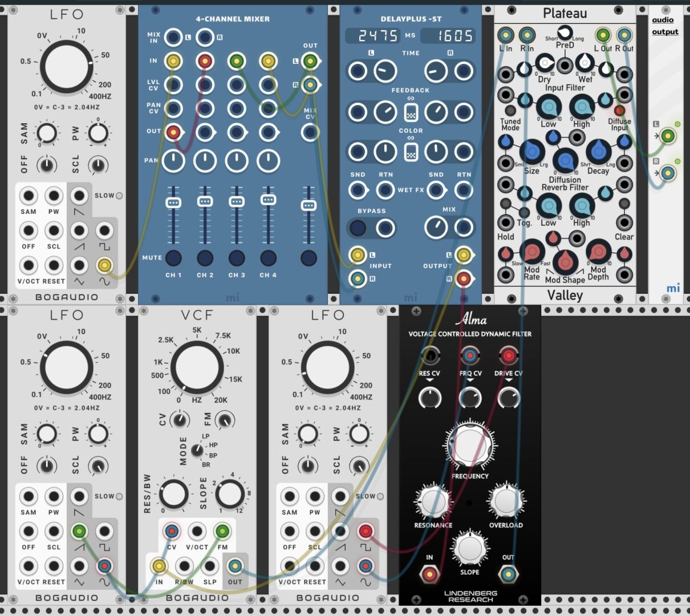Image resolution: width=690 pixels, height=616 pixels.
Task: Toggle the mixer's master mute button
Action: click(309, 258)
